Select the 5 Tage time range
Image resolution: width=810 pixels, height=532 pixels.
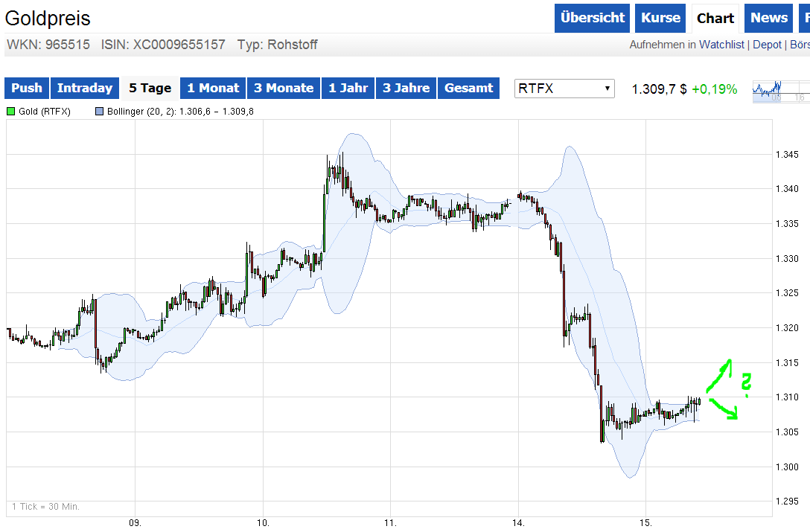[150, 88]
